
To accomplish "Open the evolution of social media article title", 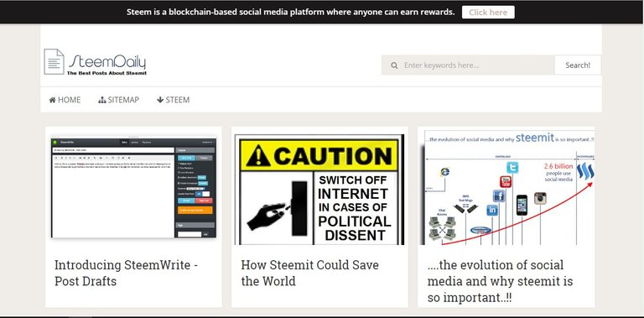I will click(501, 281).
